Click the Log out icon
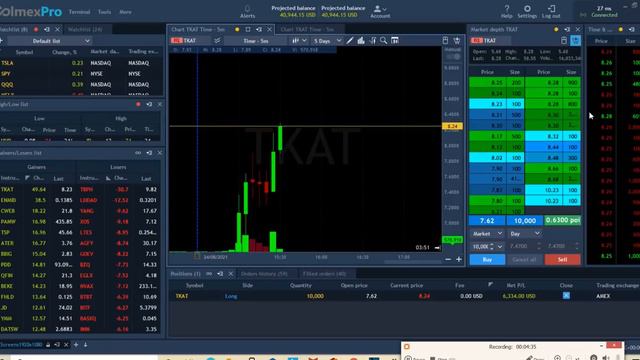The width and height of the screenshot is (640, 360). [x=551, y=8]
